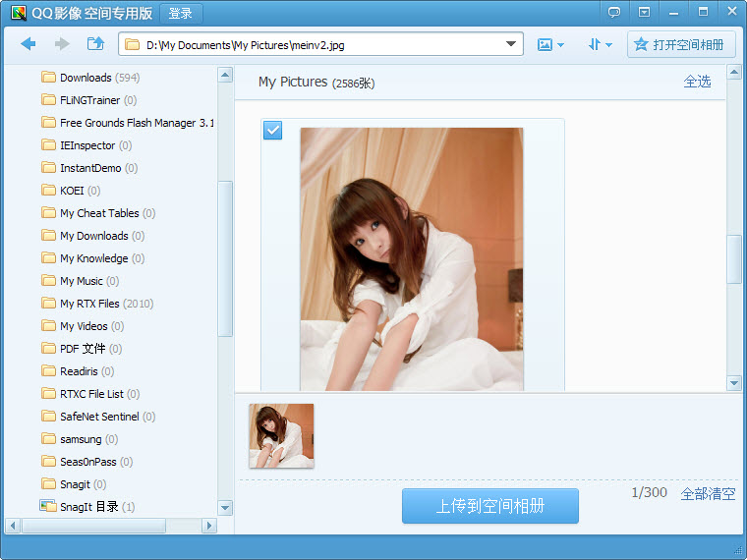The image size is (747, 560).
Task: Open the sort order arrows menu
Action: pyautogui.click(x=600, y=44)
